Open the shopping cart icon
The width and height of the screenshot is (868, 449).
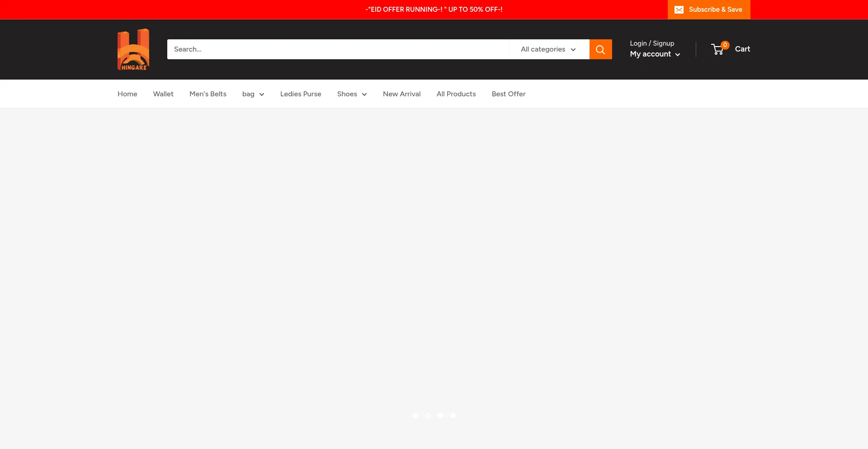(x=718, y=49)
